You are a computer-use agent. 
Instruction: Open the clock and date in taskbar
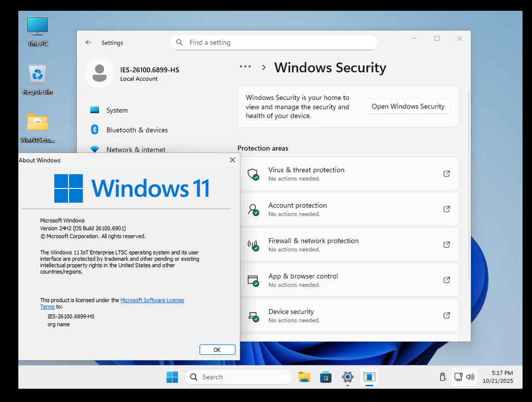[x=498, y=377]
